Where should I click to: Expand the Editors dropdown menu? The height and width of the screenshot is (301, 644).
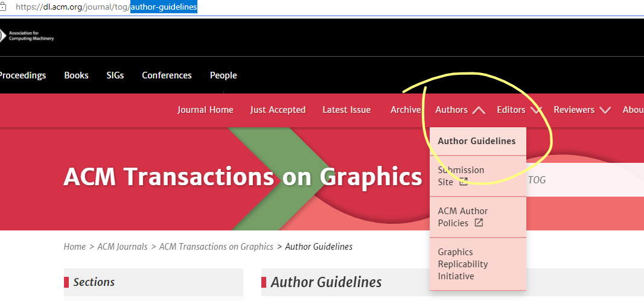pos(520,110)
